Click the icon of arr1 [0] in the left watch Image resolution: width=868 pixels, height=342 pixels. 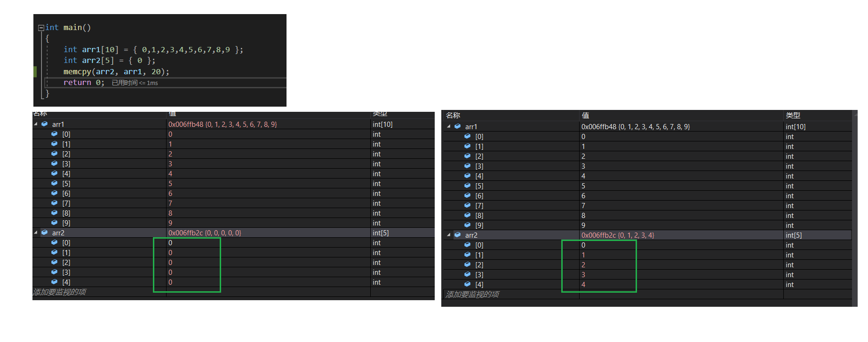click(55, 134)
